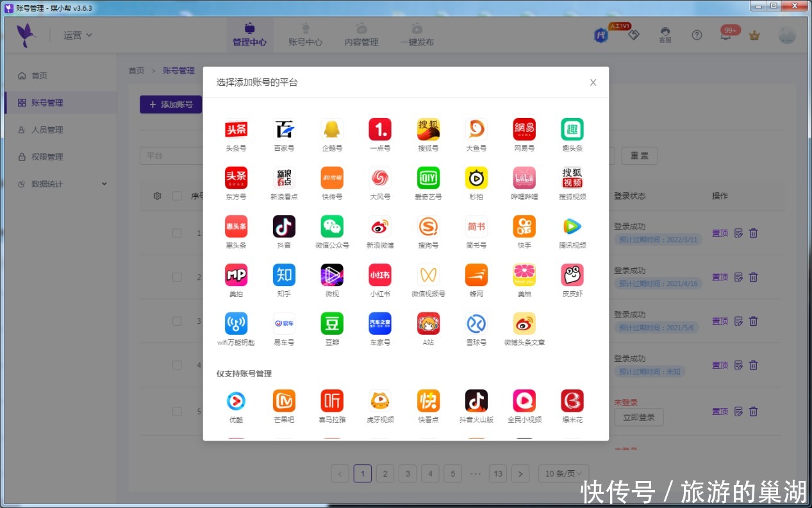Pick the 豆瓣 platform icon
The image size is (812, 508).
[x=332, y=324]
